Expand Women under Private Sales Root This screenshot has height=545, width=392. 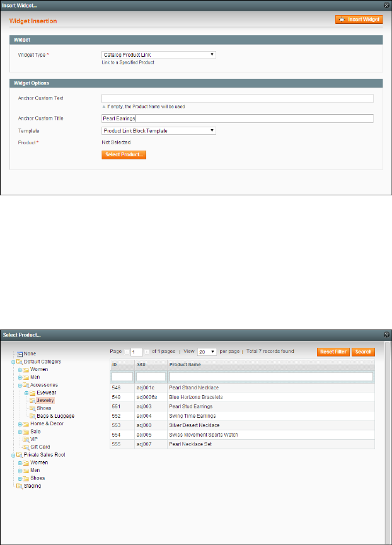click(20, 463)
